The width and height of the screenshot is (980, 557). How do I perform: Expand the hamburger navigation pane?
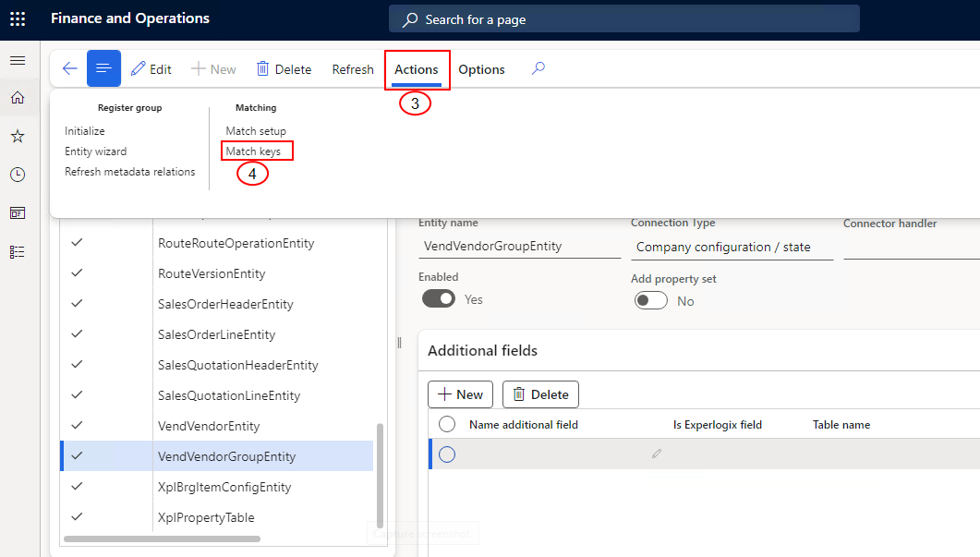click(18, 61)
